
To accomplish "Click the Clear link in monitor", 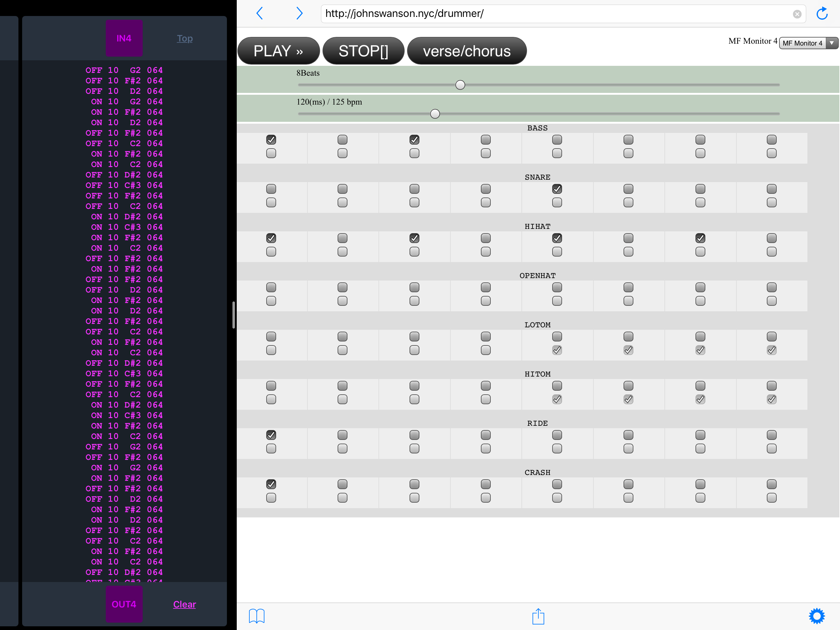I will [x=184, y=604].
